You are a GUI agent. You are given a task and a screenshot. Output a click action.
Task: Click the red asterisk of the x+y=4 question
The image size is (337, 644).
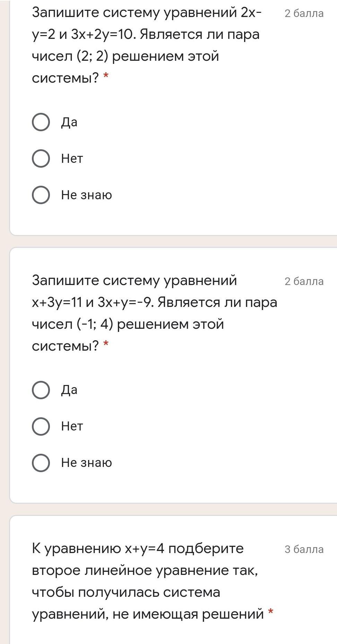(x=271, y=612)
